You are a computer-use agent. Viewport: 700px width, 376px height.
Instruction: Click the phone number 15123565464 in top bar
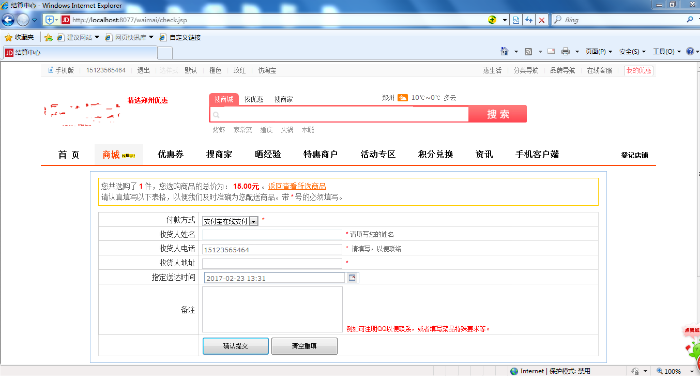[106, 71]
